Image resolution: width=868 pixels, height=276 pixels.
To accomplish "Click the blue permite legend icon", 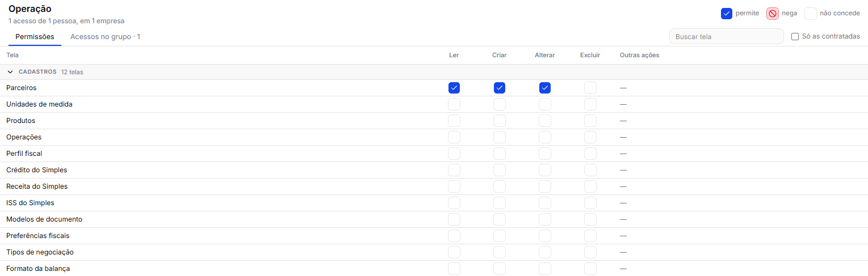I will 727,14.
